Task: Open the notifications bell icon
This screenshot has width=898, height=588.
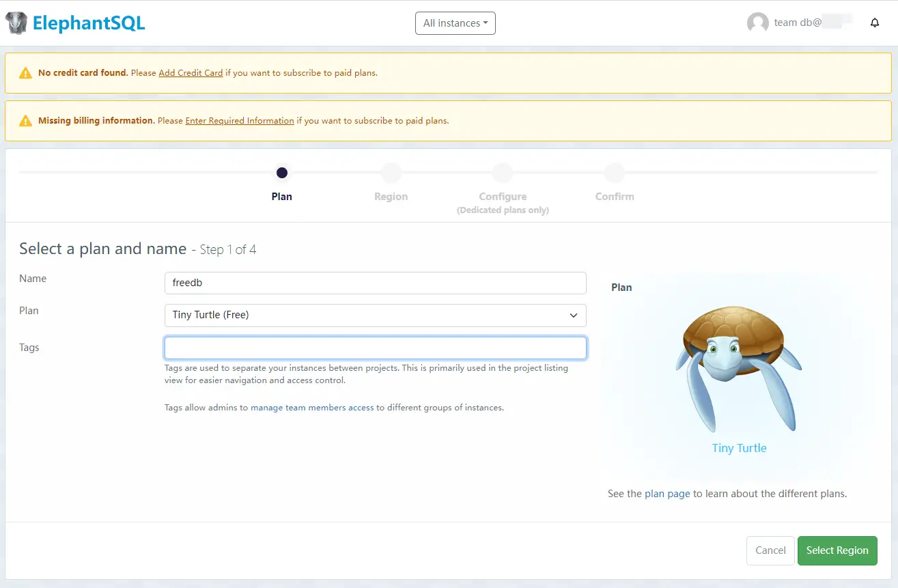Action: [875, 23]
